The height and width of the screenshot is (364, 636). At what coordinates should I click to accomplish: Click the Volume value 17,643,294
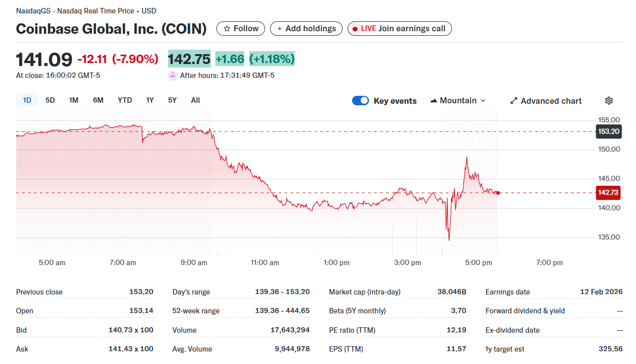pos(289,330)
